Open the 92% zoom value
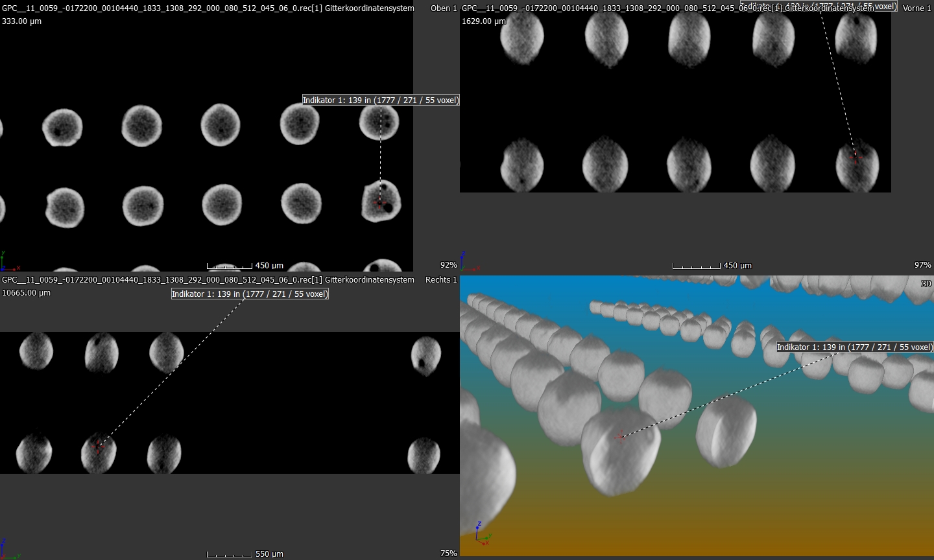Image resolution: width=934 pixels, height=560 pixels. click(x=448, y=265)
